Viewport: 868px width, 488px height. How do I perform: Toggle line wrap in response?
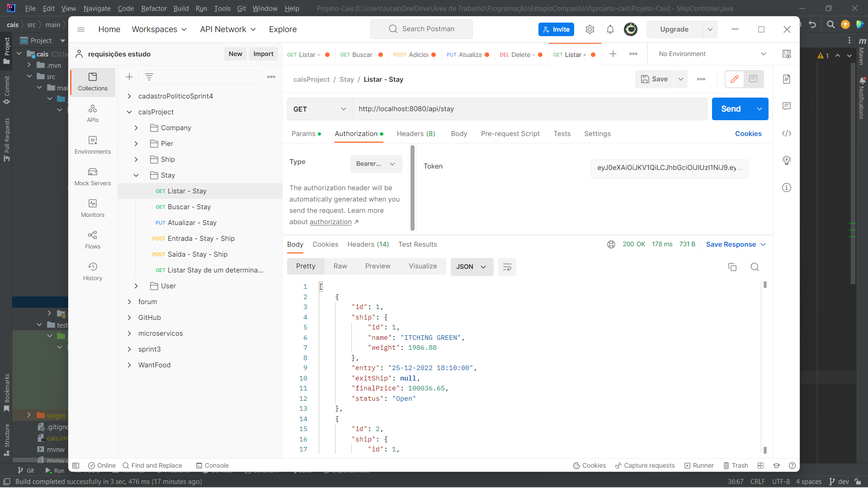coord(507,267)
